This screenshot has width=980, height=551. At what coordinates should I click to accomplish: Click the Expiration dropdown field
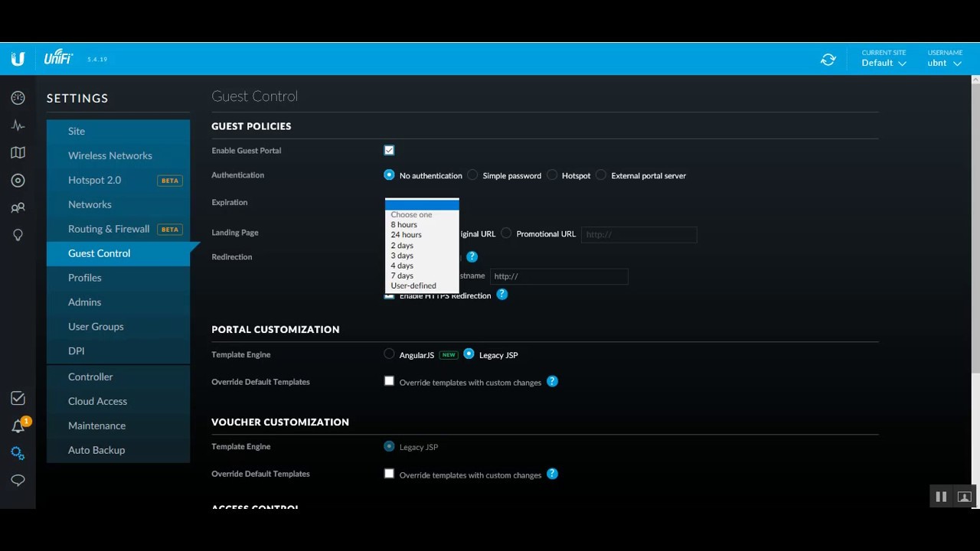coord(422,204)
